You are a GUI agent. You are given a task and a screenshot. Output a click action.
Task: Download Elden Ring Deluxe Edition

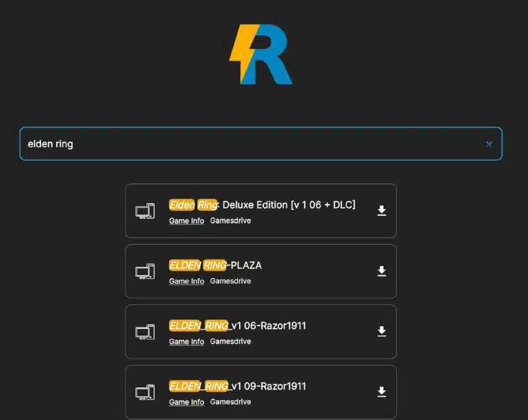pyautogui.click(x=381, y=211)
